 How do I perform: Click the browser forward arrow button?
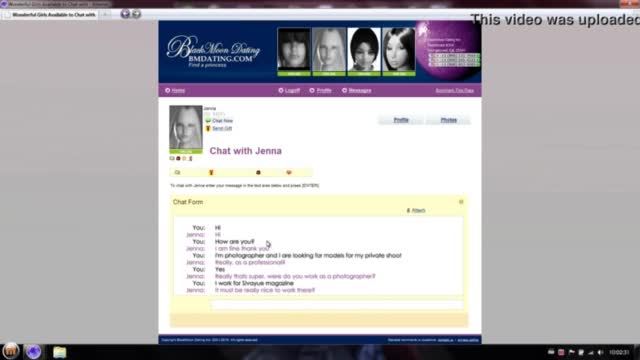[136, 14]
